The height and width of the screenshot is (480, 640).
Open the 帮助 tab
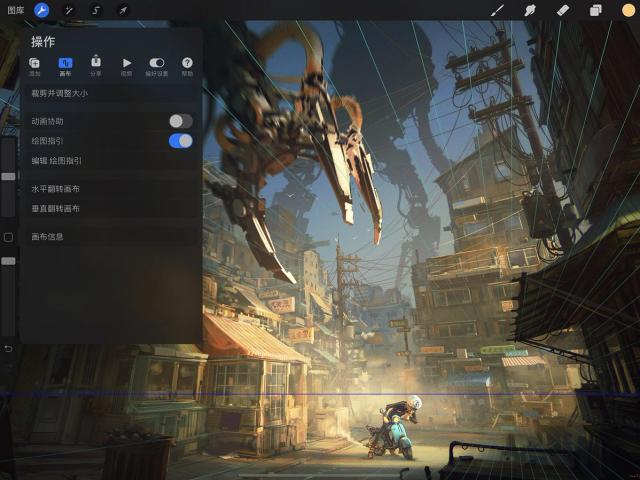coord(187,66)
